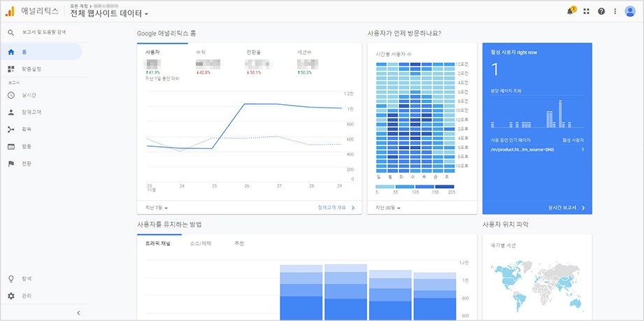This screenshot has height=321, width=644.
Task: Open the 지난 30일 date range dropdown
Action: click(x=387, y=208)
